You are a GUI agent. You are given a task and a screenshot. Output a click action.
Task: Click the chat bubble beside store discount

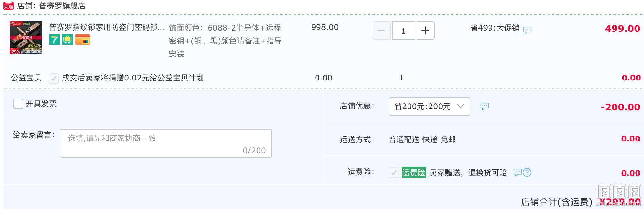click(x=485, y=106)
